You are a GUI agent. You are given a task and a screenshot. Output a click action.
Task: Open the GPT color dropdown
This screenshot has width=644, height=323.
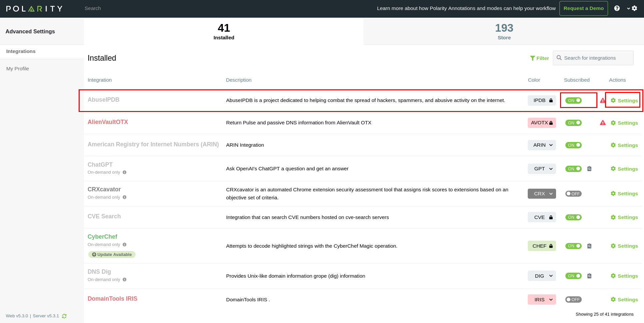542,169
